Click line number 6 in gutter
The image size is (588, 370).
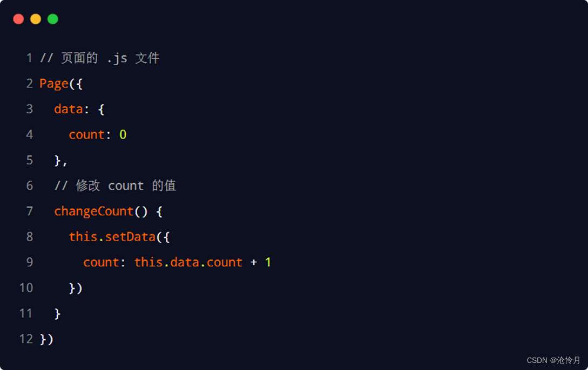pos(30,186)
